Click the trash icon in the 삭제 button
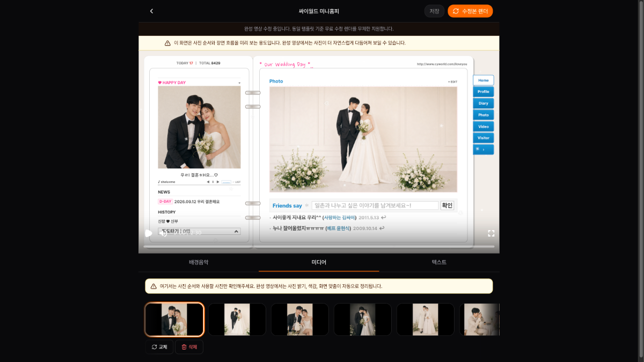The width and height of the screenshot is (644, 362). (184, 347)
